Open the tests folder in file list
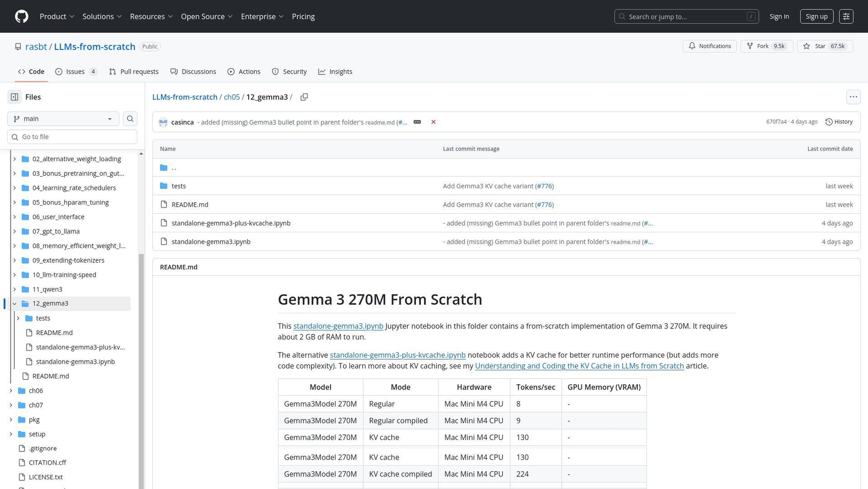Screen dimensions: 868x489 [x=179, y=186]
